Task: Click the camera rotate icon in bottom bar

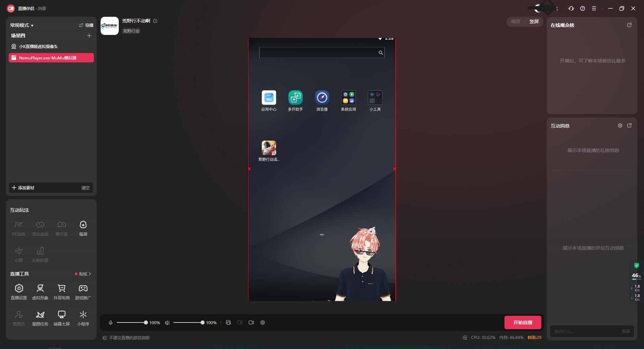Action: pos(228,322)
